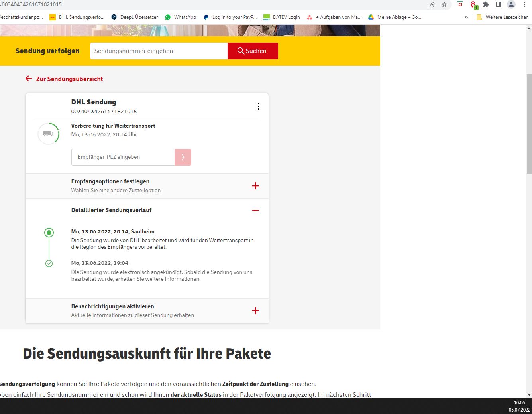Click the 19:04 checkmark timeline marker
This screenshot has width=532, height=414.
pyautogui.click(x=49, y=264)
